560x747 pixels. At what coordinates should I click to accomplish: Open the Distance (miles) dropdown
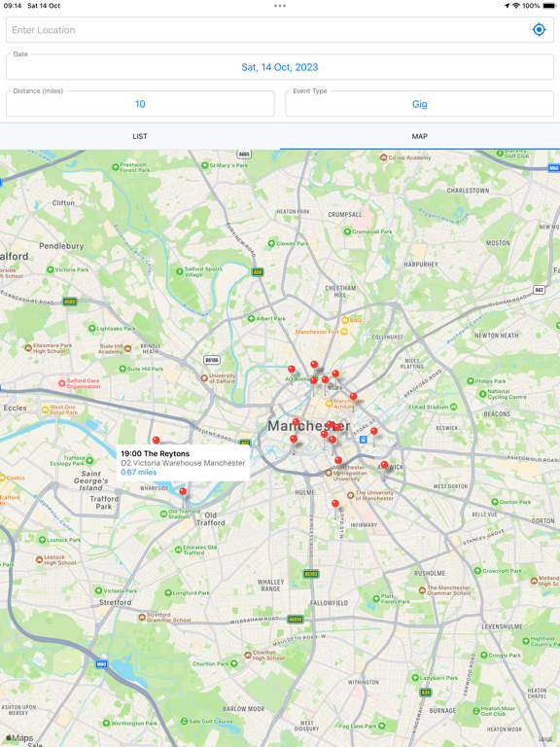click(x=140, y=104)
